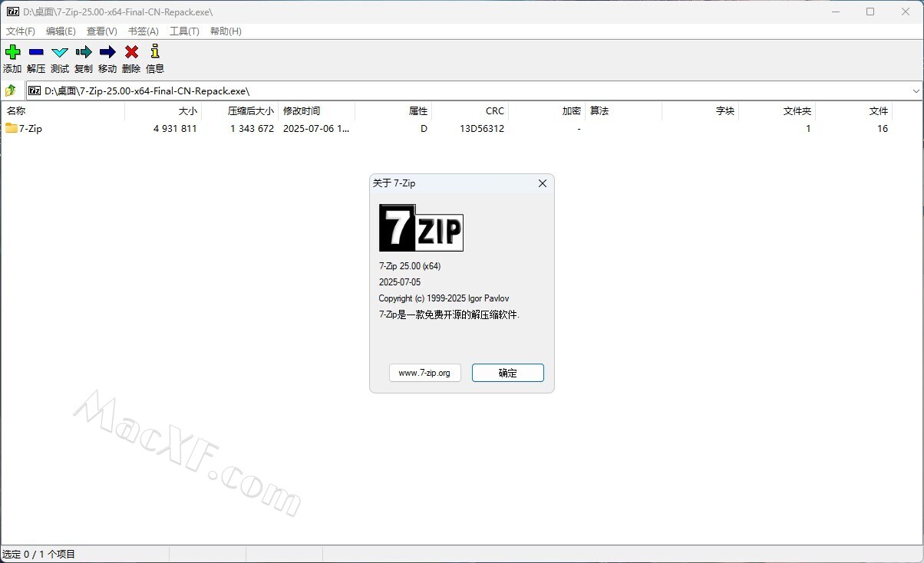Click attribute value D in the row

click(x=424, y=129)
